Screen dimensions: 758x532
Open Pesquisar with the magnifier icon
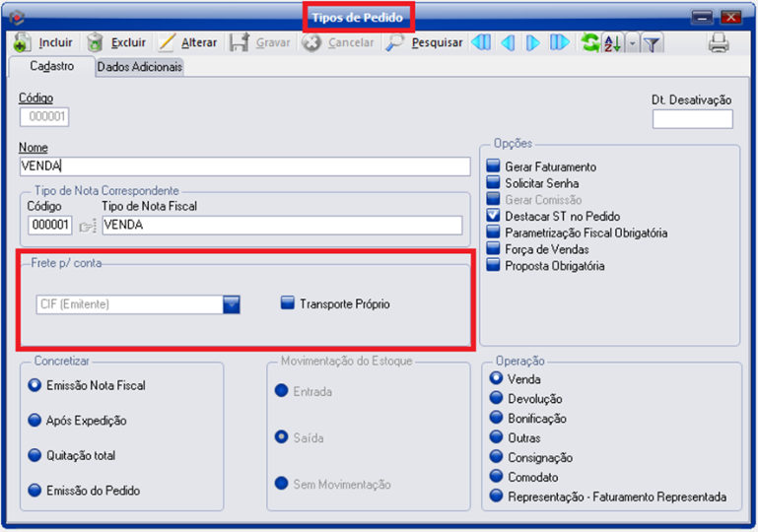395,43
